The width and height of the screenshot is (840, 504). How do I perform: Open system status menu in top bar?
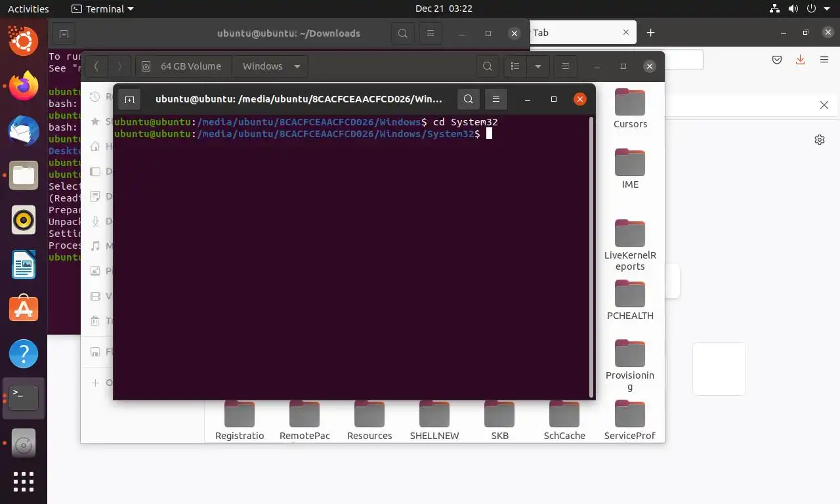[x=801, y=9]
